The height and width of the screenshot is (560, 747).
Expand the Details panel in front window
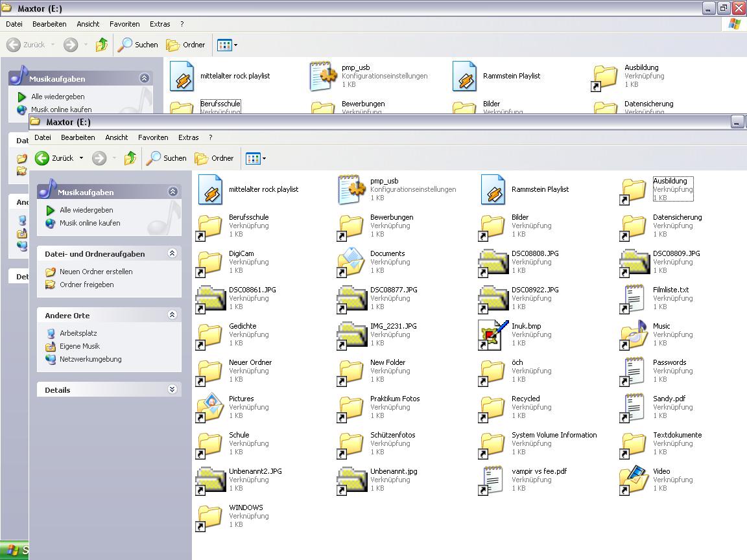[172, 389]
